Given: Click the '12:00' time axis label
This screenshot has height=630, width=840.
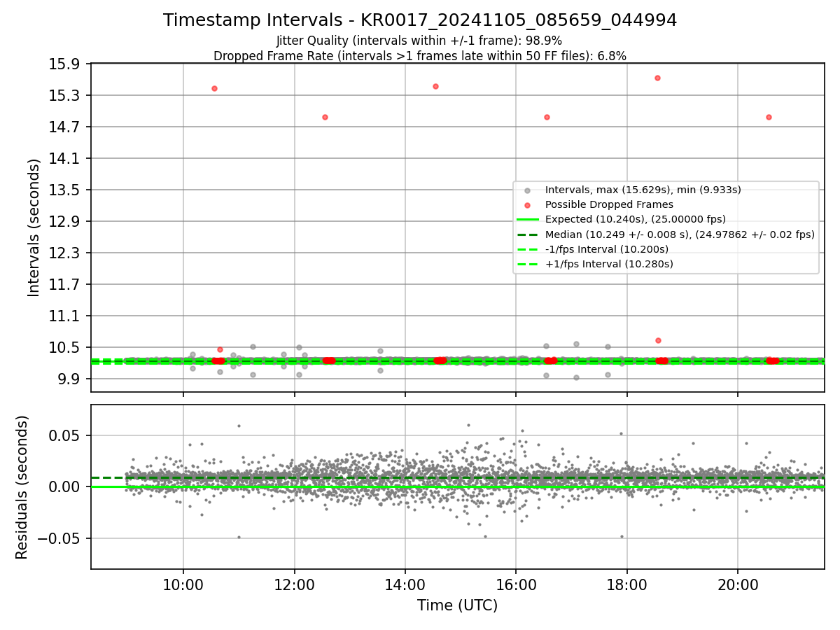Looking at the screenshot, I should click(x=294, y=585).
